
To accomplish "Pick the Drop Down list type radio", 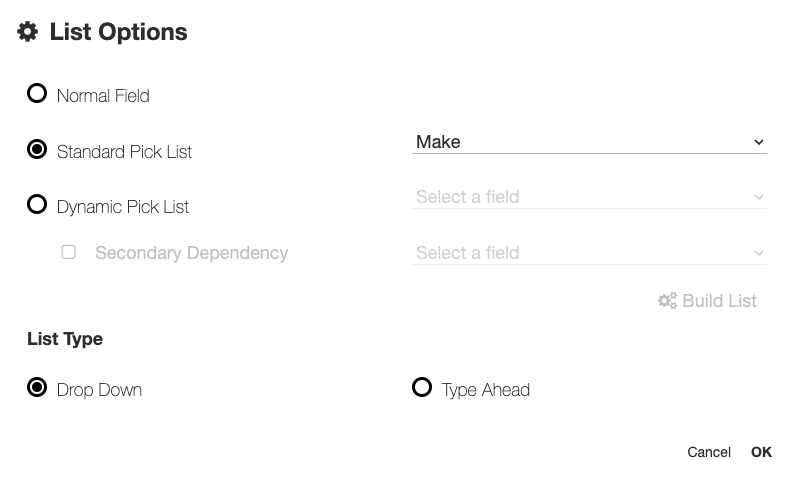I will (x=37, y=388).
